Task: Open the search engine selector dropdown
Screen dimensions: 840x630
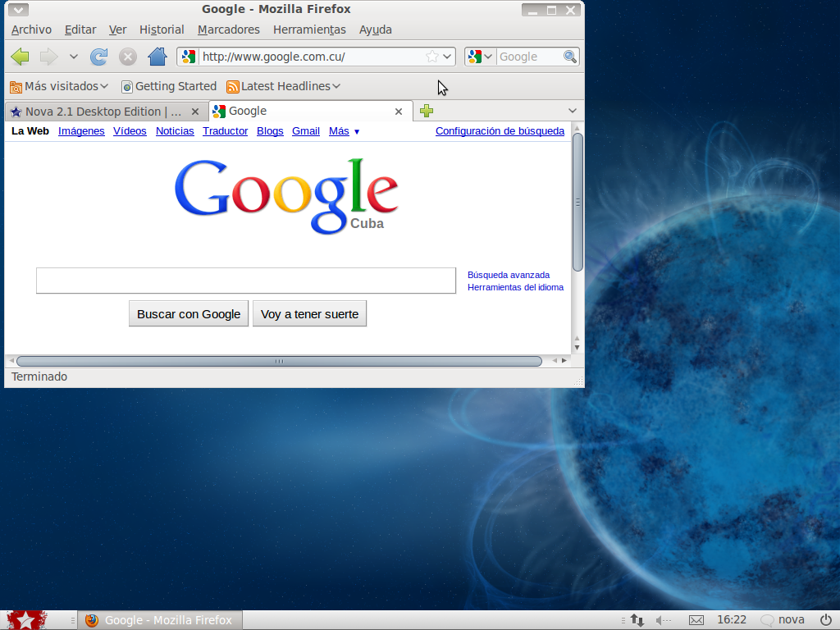Action: click(x=480, y=57)
